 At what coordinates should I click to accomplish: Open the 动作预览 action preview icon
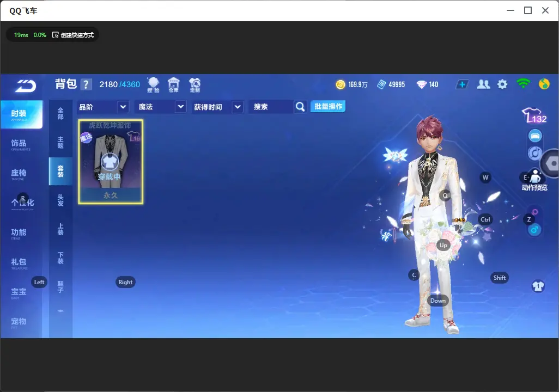click(534, 180)
